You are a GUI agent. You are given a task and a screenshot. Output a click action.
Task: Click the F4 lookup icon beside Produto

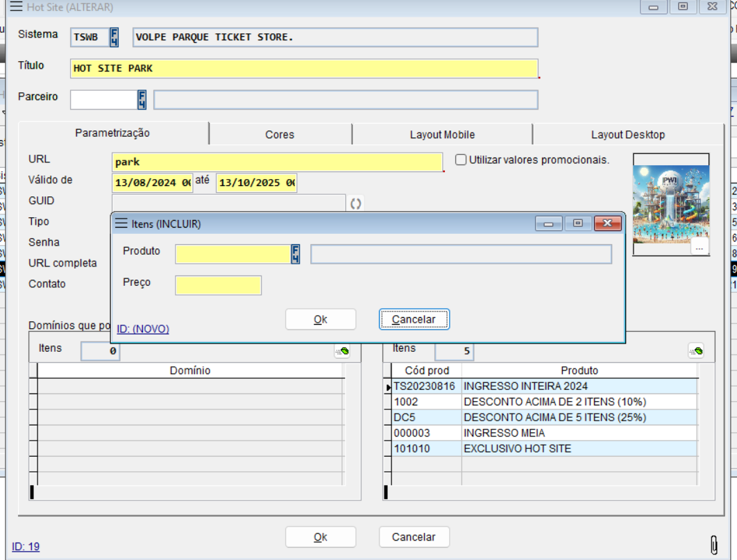(295, 254)
